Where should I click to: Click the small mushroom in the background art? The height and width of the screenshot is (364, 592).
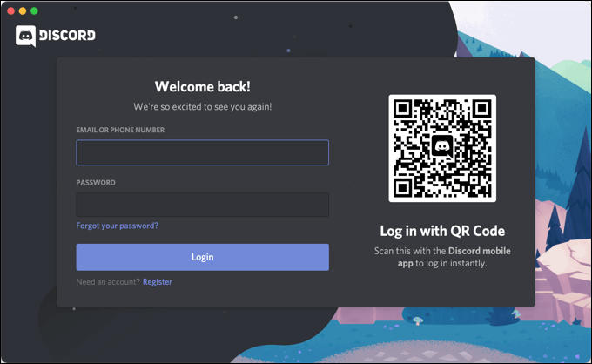pyautogui.click(x=417, y=321)
